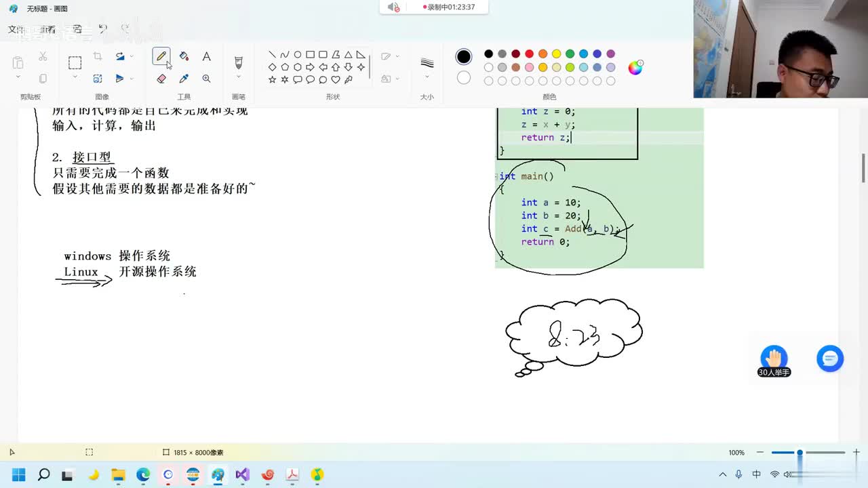Select the Triangle shape
Image resolution: width=868 pixels, height=488 pixels.
(348, 55)
